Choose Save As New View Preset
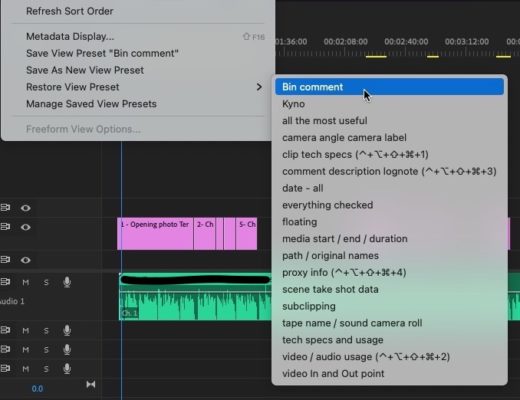This screenshot has width=520, height=400. tap(85, 70)
